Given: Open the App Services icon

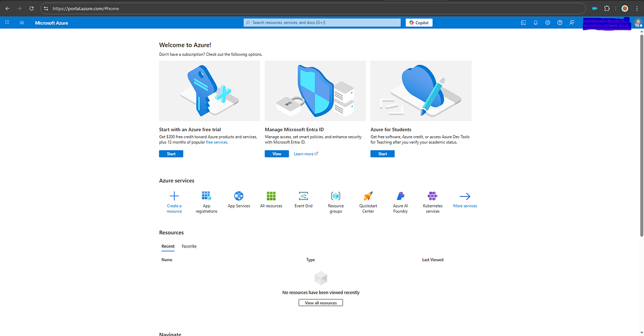Looking at the screenshot, I should [x=238, y=196].
